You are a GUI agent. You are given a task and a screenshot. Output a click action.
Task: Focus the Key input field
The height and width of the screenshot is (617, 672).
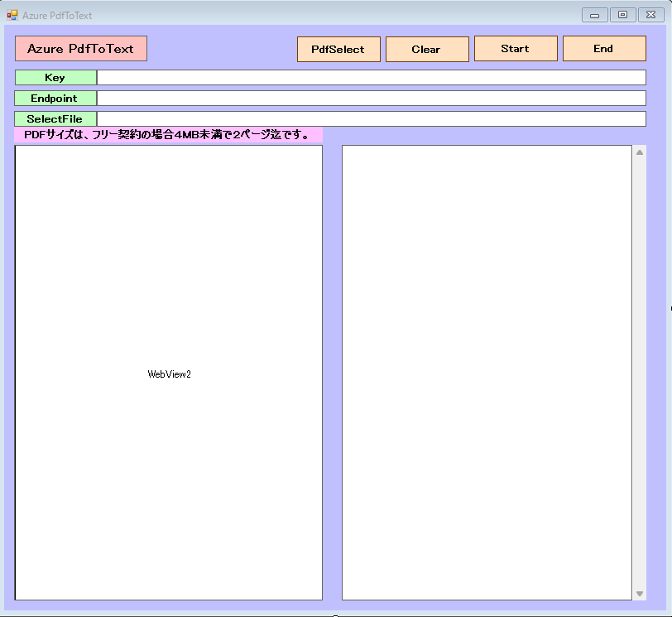(x=371, y=78)
